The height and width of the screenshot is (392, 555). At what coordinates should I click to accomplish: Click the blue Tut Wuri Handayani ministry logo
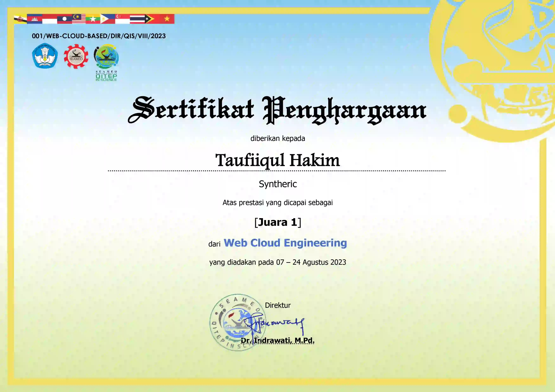[x=45, y=56]
